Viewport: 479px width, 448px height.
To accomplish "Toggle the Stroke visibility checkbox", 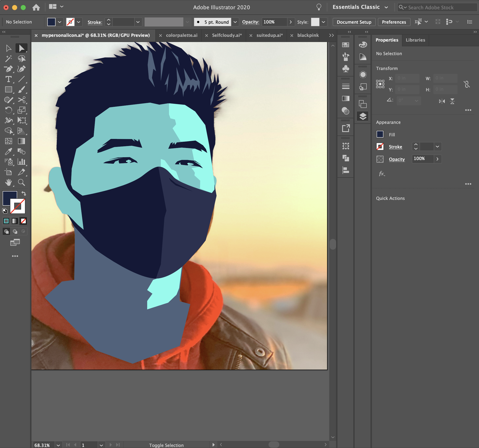I will [380, 146].
